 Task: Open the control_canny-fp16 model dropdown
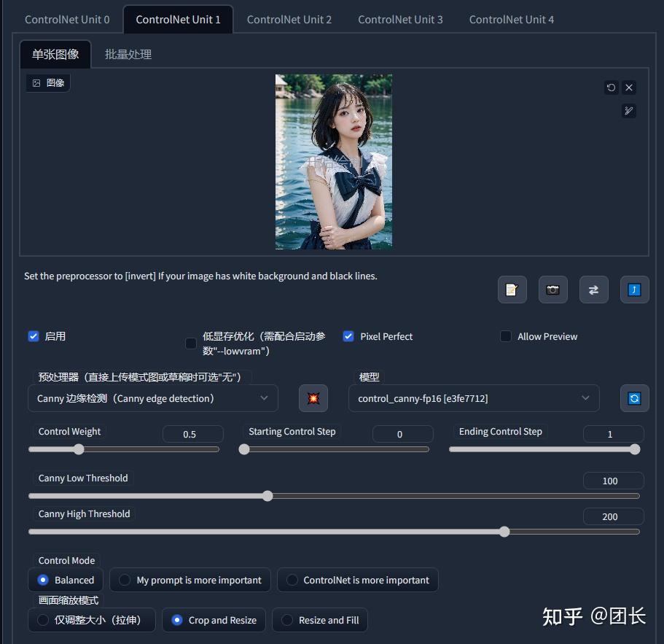474,398
